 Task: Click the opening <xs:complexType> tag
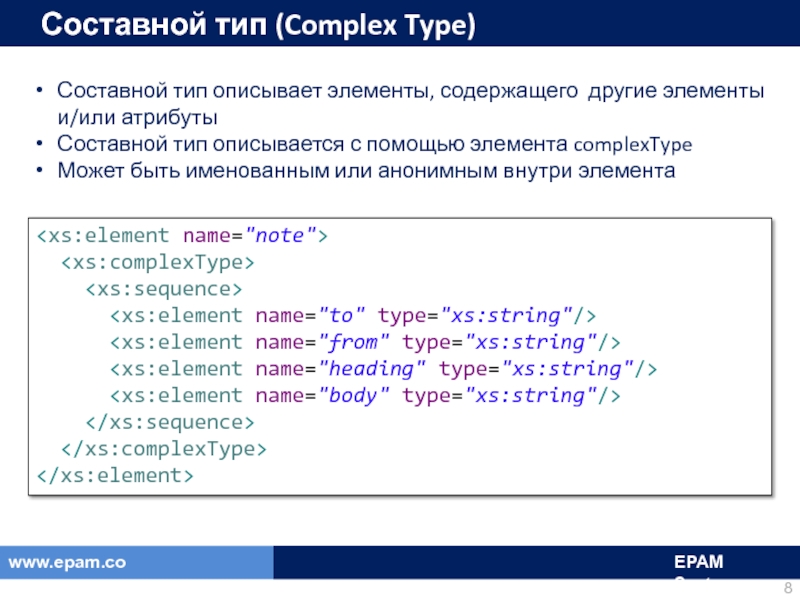(x=158, y=262)
